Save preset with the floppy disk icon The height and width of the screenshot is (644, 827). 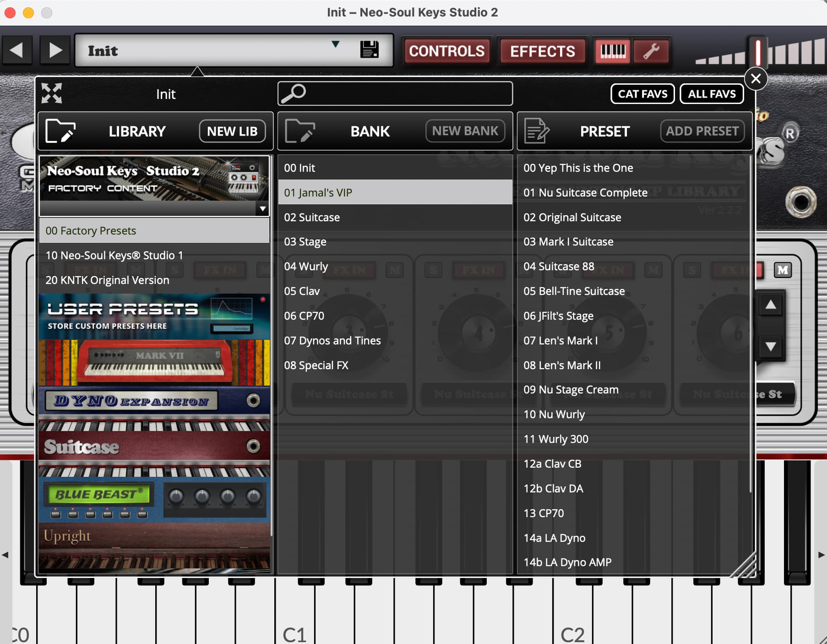[369, 49]
